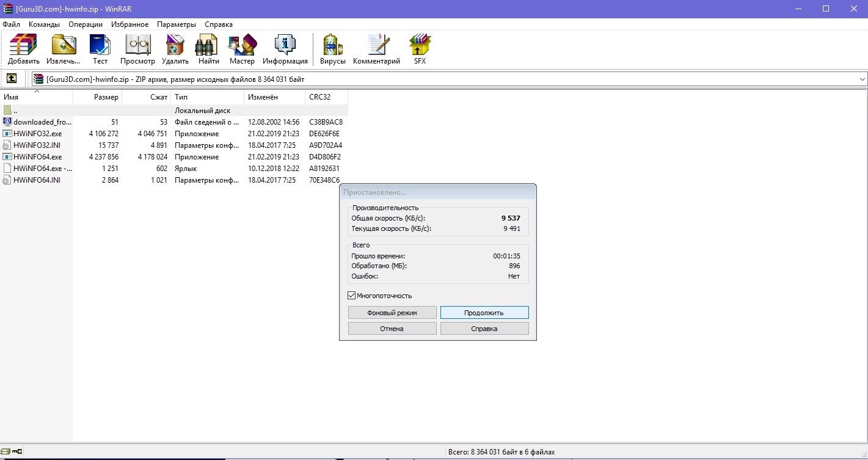
Task: Click the size value 4 237 856
Action: (104, 157)
